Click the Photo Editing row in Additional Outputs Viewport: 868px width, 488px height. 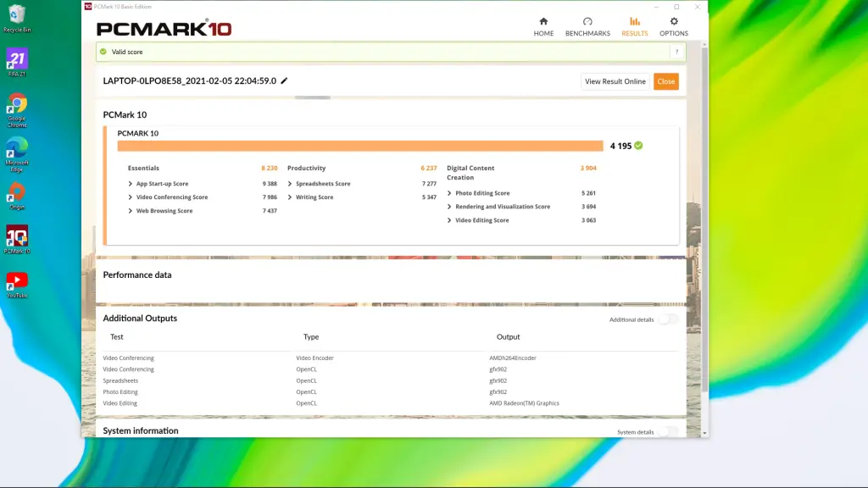391,391
